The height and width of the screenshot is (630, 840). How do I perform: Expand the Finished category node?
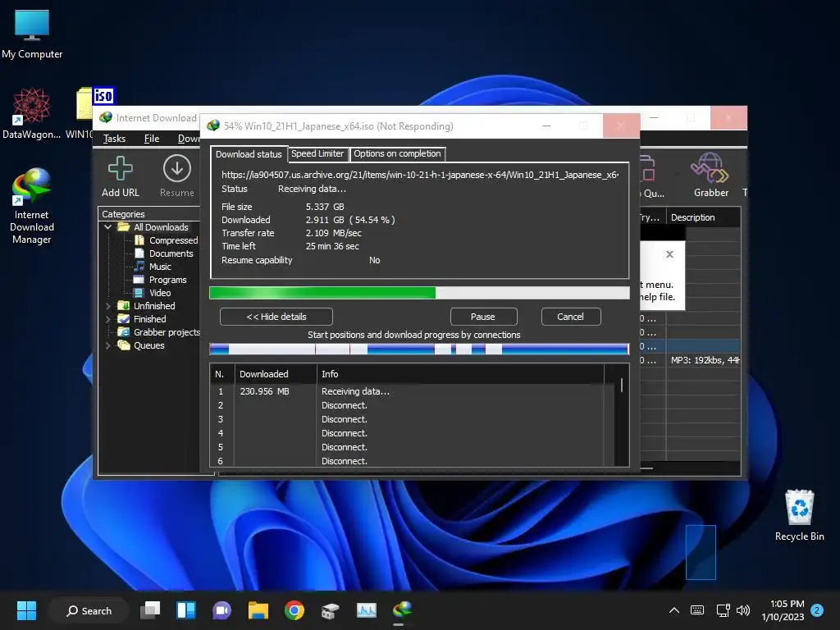pyautogui.click(x=108, y=319)
